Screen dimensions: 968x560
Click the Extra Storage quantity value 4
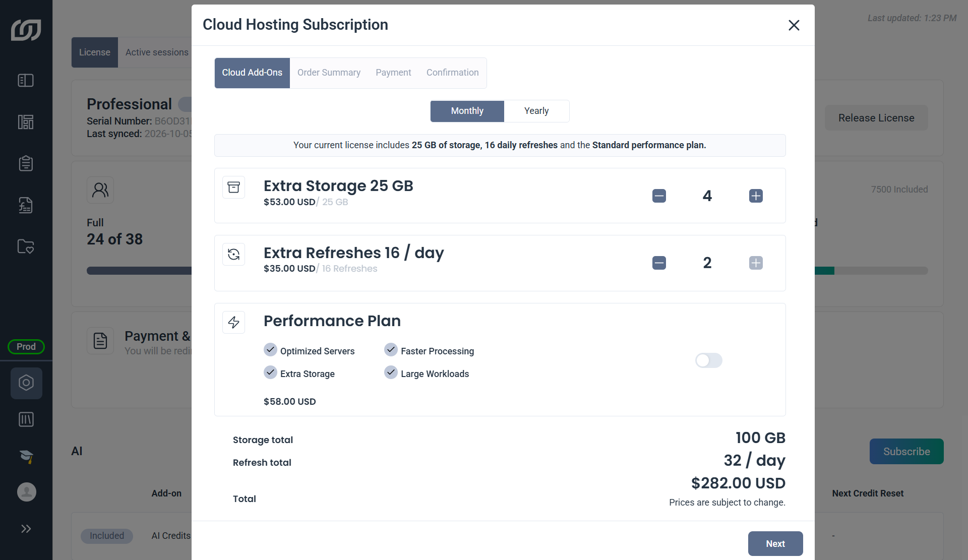[707, 196]
